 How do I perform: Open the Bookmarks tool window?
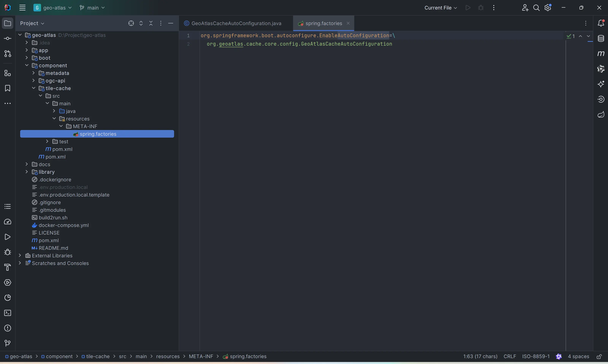8,88
